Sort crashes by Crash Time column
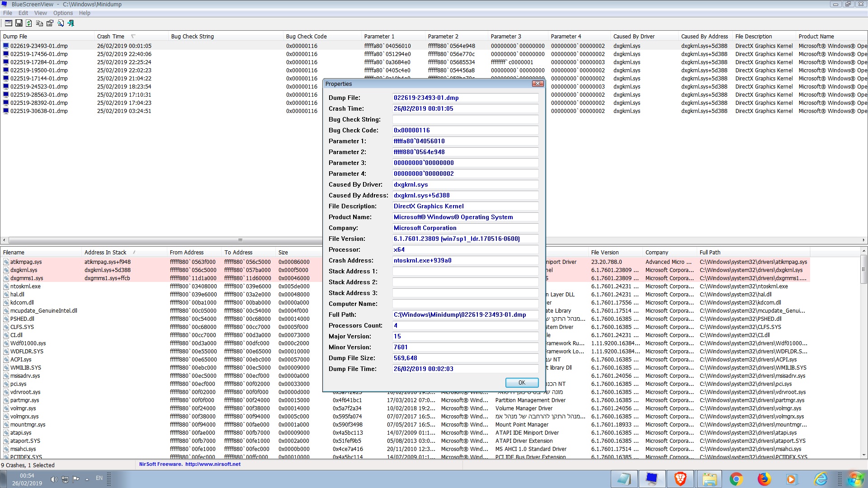 111,37
